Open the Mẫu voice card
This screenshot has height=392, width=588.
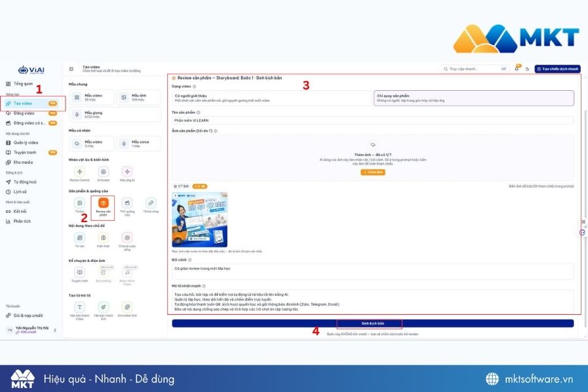point(139,144)
